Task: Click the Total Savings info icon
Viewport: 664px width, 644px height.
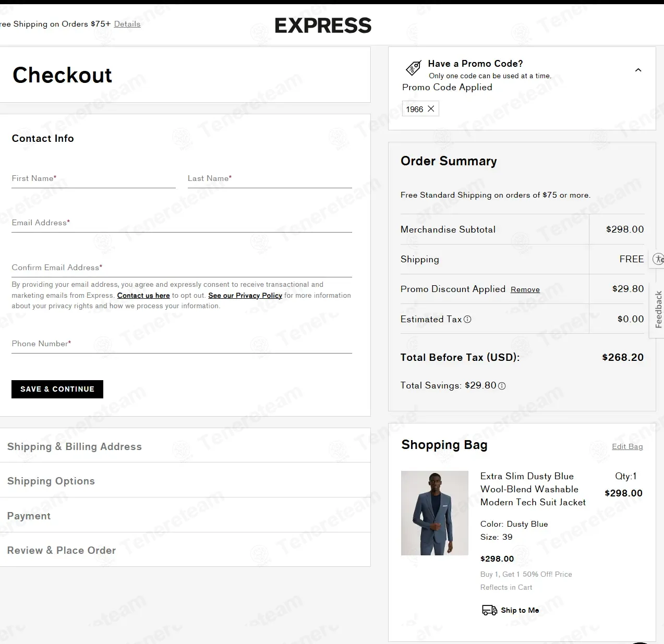Action: pos(502,386)
